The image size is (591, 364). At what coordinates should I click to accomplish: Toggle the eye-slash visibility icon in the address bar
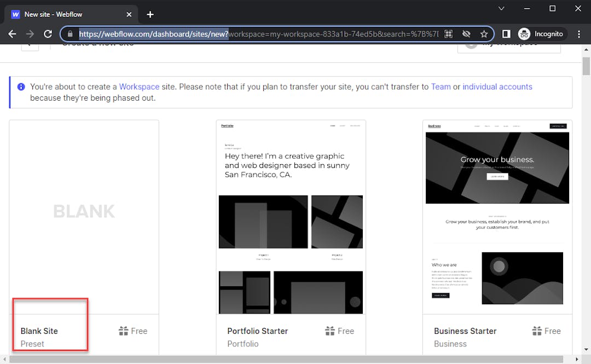[x=466, y=33]
